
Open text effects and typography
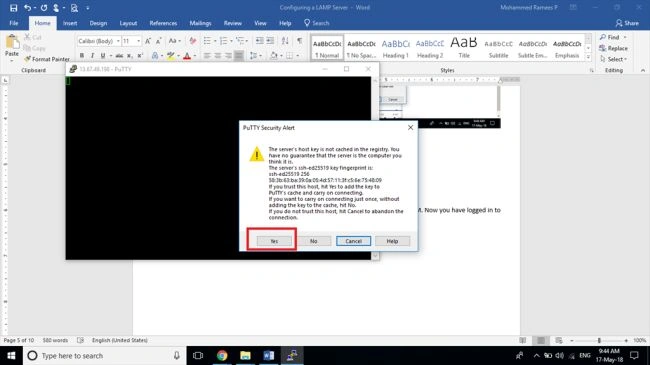[x=155, y=56]
